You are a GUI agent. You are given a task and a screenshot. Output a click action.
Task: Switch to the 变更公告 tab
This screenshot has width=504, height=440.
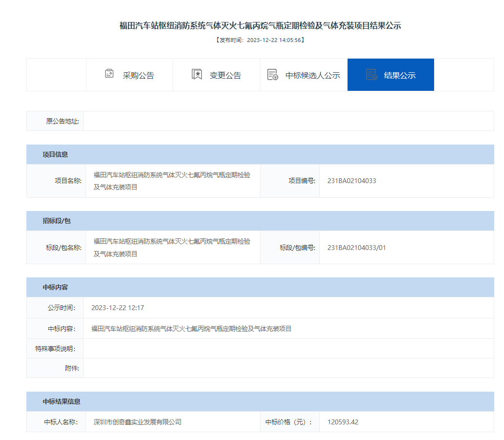click(217, 75)
